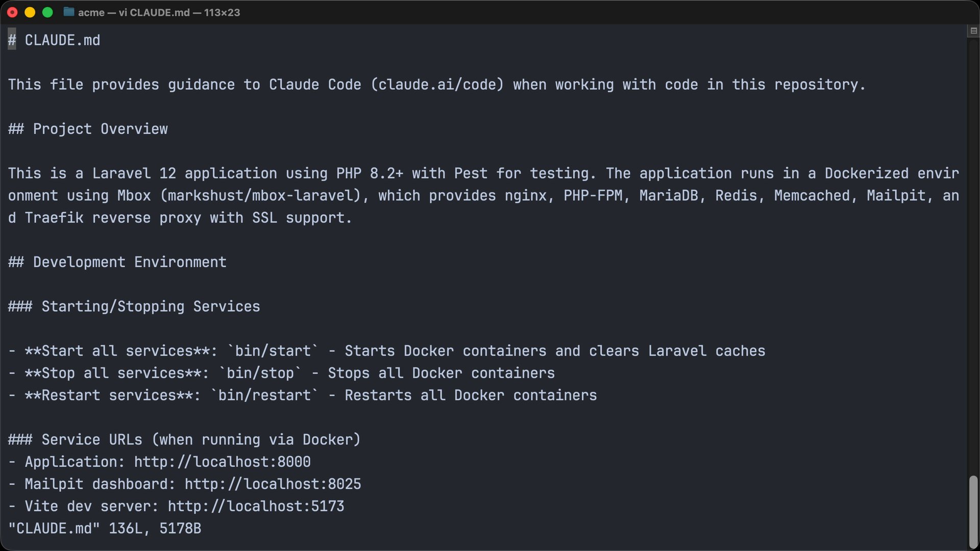Click the Vite dev server localhost:5173 URL
980x551 pixels.
[x=256, y=507]
